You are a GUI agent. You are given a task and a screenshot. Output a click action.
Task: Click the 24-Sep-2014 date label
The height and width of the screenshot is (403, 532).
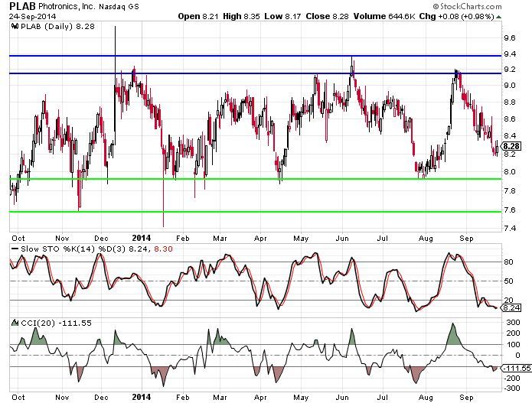coord(33,16)
